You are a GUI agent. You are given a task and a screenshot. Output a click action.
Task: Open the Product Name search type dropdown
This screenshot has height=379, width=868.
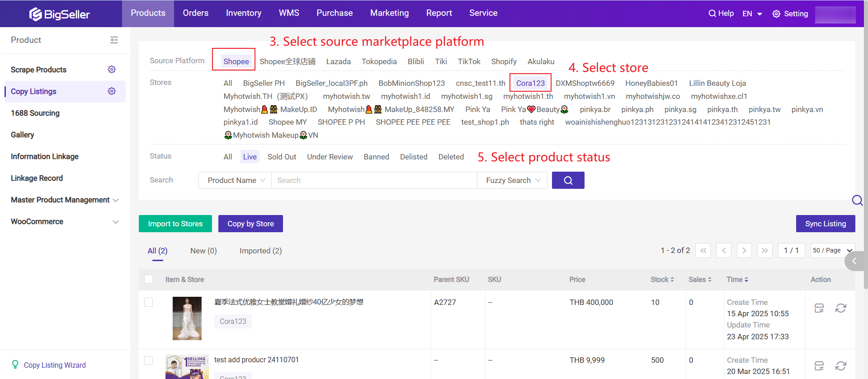point(235,180)
